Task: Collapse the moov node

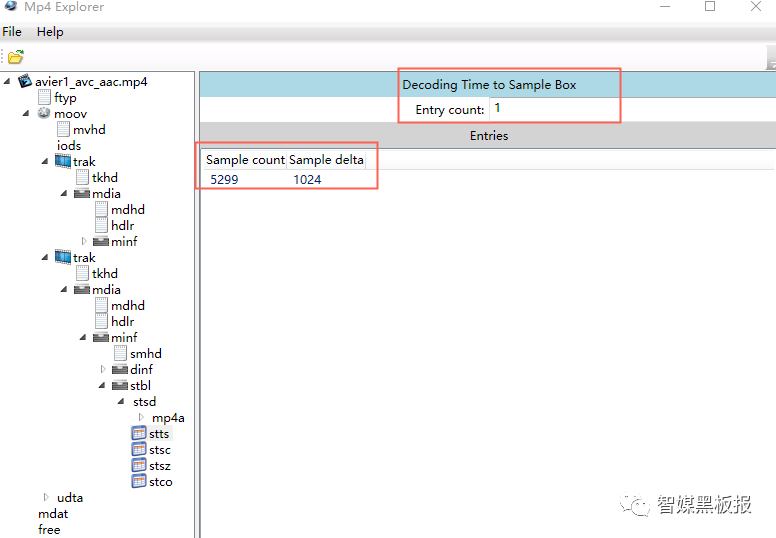Action: [x=26, y=113]
